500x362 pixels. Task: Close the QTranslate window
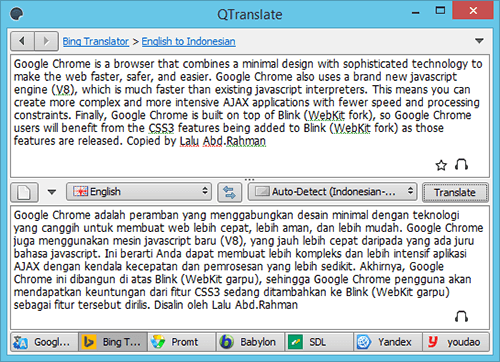pyautogui.click(x=473, y=10)
